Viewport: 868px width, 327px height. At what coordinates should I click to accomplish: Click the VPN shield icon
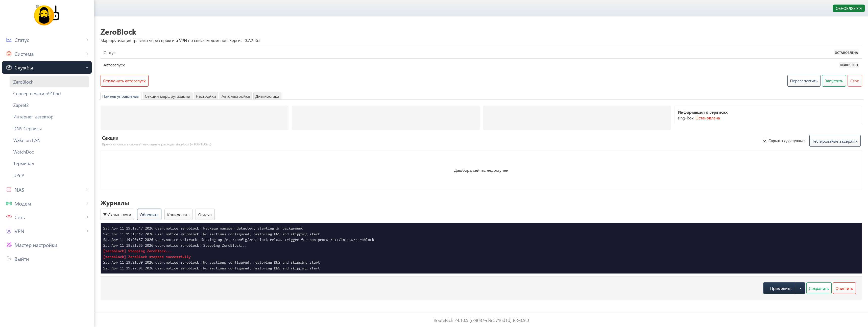click(9, 231)
